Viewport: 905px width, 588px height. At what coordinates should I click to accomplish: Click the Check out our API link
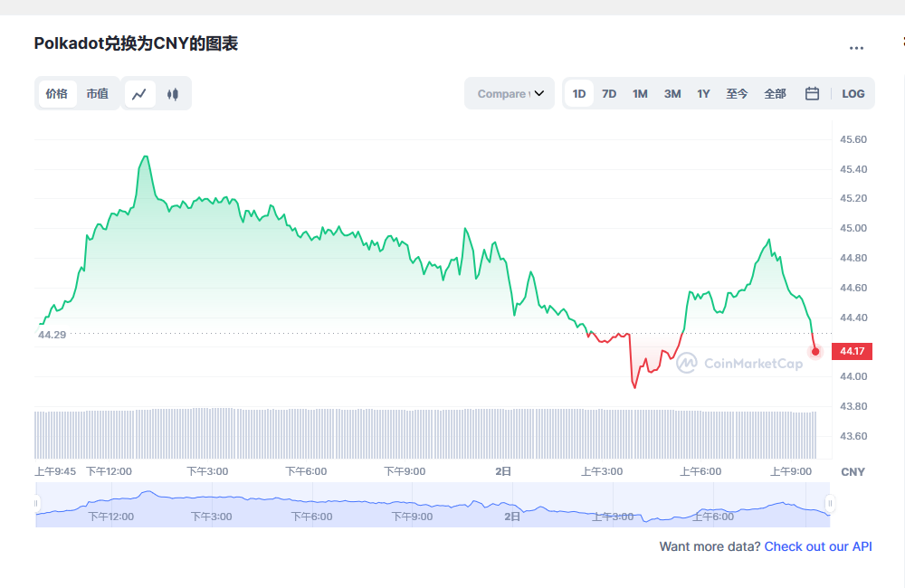coord(818,546)
